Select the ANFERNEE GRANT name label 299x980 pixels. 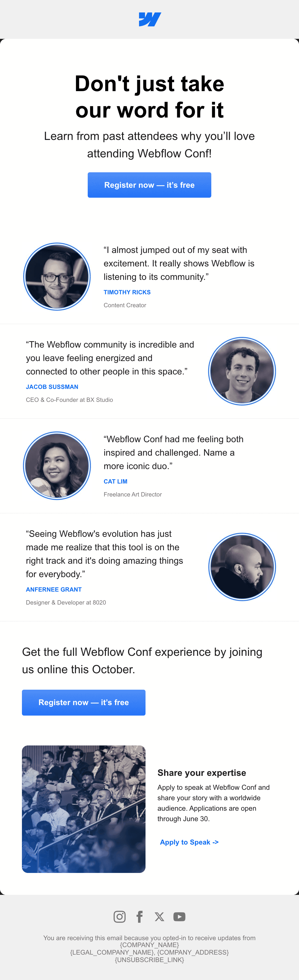coord(54,589)
